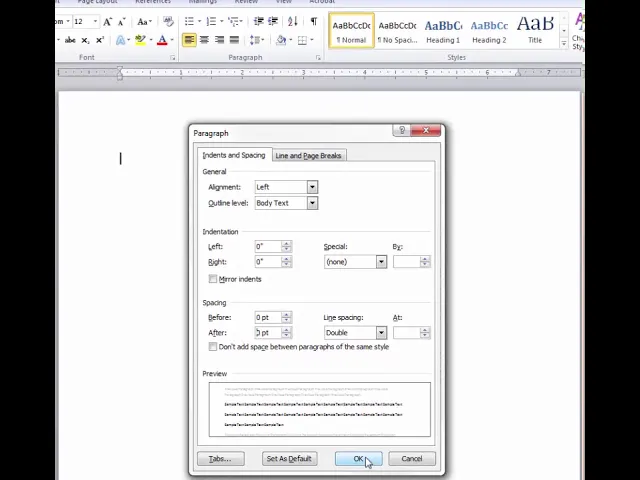Click the Superscript icon
Screen dimensions: 640x480
pos(100,40)
